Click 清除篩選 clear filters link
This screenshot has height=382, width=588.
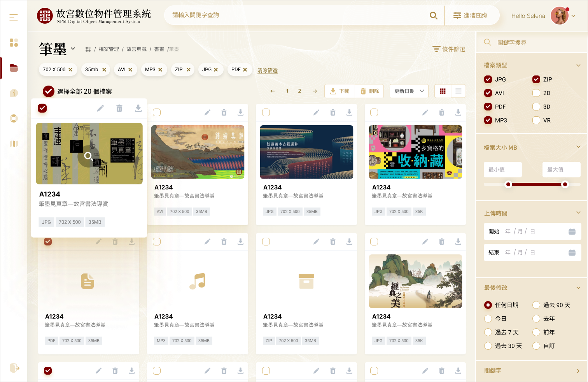[x=268, y=70]
